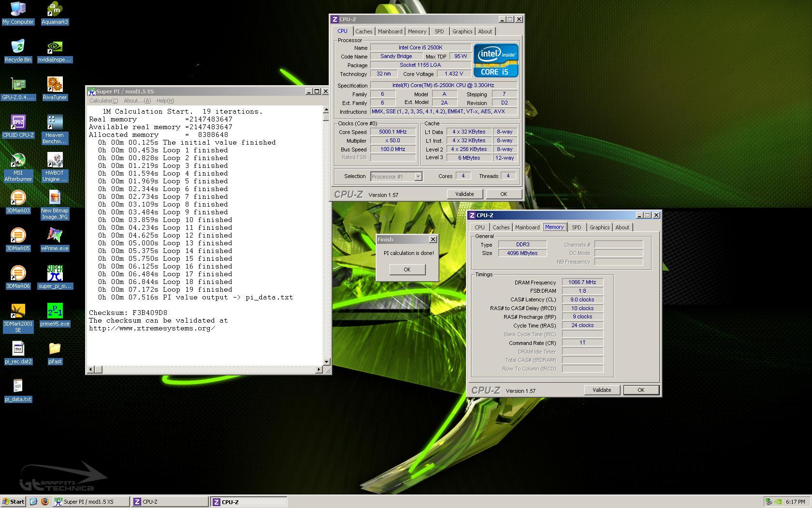Open About menu in Super PI
Image resolution: width=812 pixels, height=508 pixels.
[137, 101]
